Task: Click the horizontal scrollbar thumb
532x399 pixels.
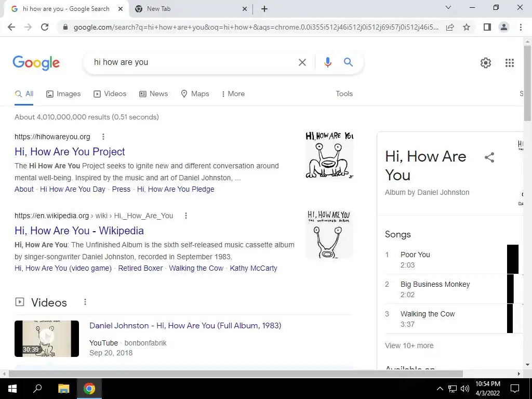Action: (236, 374)
